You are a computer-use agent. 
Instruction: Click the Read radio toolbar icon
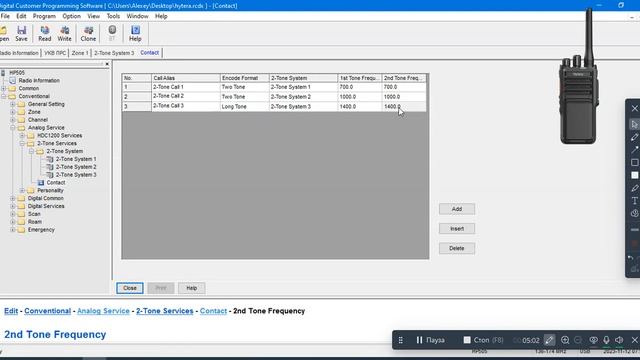[44, 33]
